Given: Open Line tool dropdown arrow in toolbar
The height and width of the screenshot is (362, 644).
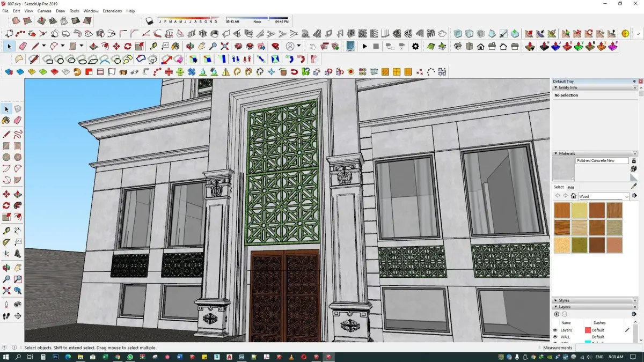Looking at the screenshot, I should tap(43, 46).
